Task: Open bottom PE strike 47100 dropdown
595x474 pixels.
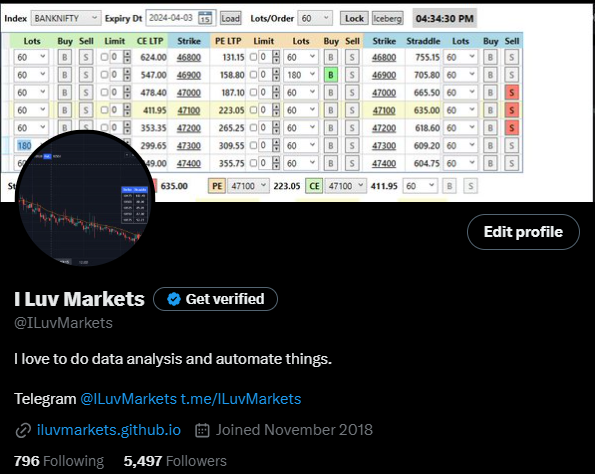Action: (x=248, y=186)
